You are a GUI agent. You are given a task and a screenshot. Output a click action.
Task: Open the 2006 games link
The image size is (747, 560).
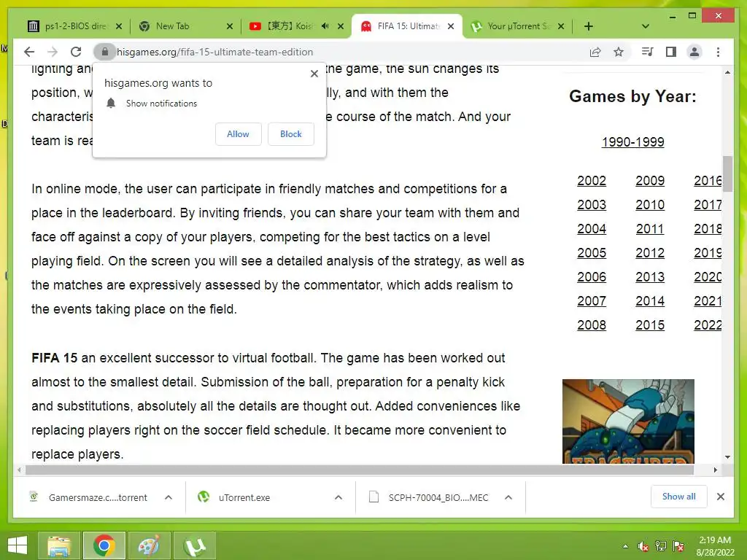pos(592,276)
